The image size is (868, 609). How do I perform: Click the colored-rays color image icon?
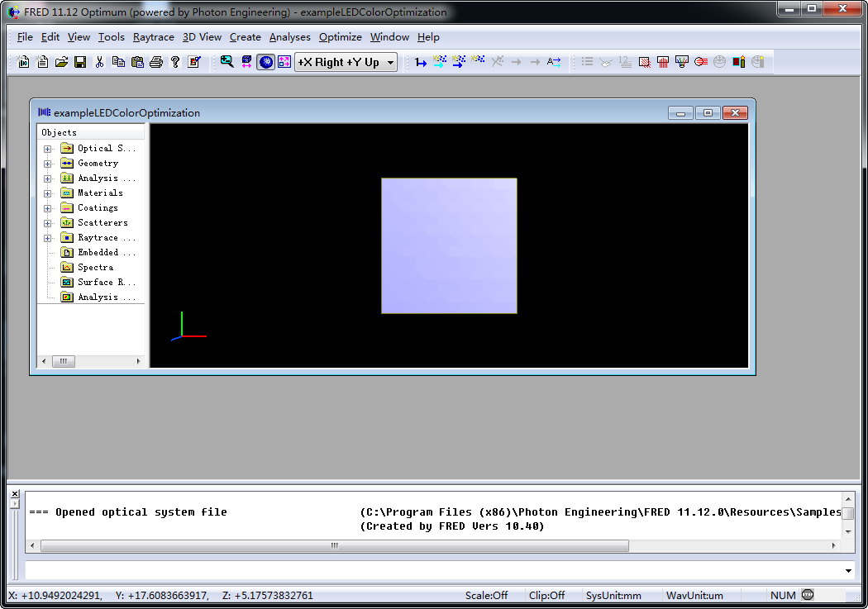[682, 62]
